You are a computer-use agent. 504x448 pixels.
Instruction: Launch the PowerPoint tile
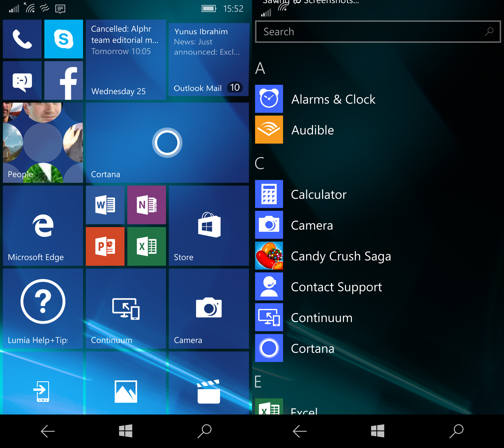[x=105, y=246]
